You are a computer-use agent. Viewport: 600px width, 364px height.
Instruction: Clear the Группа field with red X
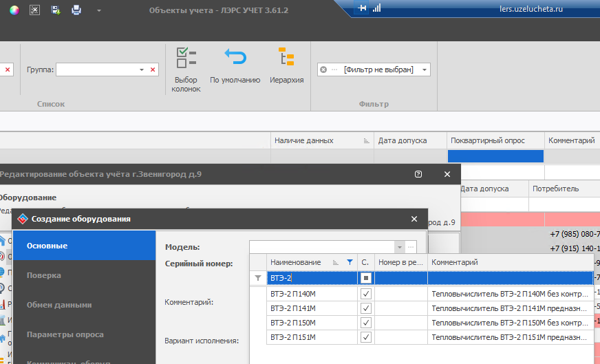click(153, 69)
